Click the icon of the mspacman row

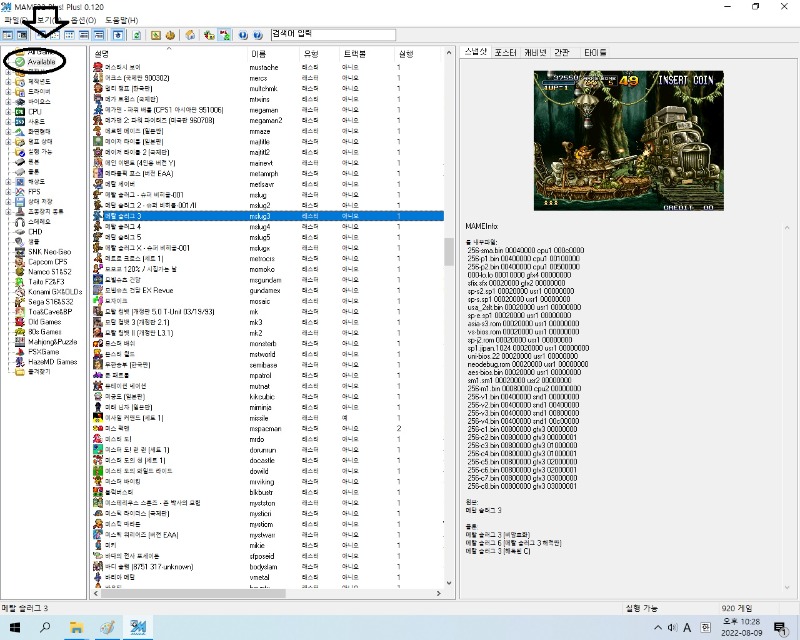[x=97, y=428]
